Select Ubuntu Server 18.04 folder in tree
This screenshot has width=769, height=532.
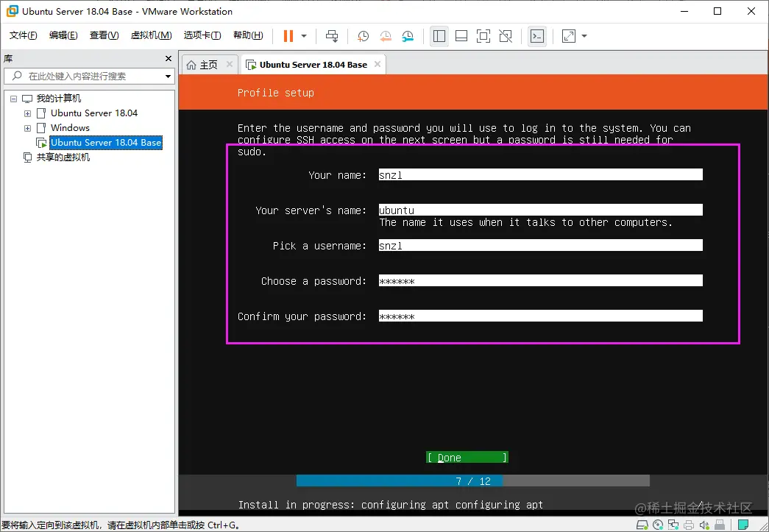tap(94, 113)
